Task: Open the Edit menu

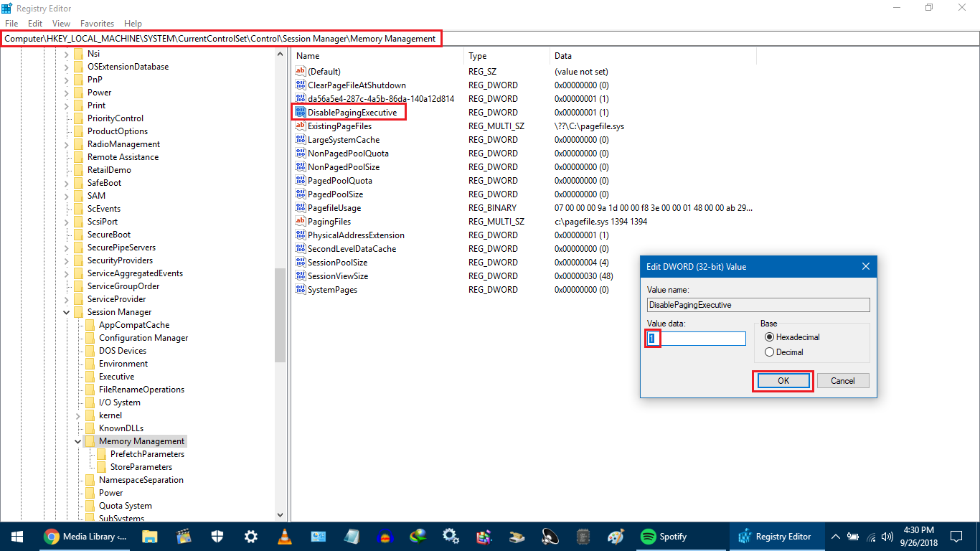Action: pos(35,24)
